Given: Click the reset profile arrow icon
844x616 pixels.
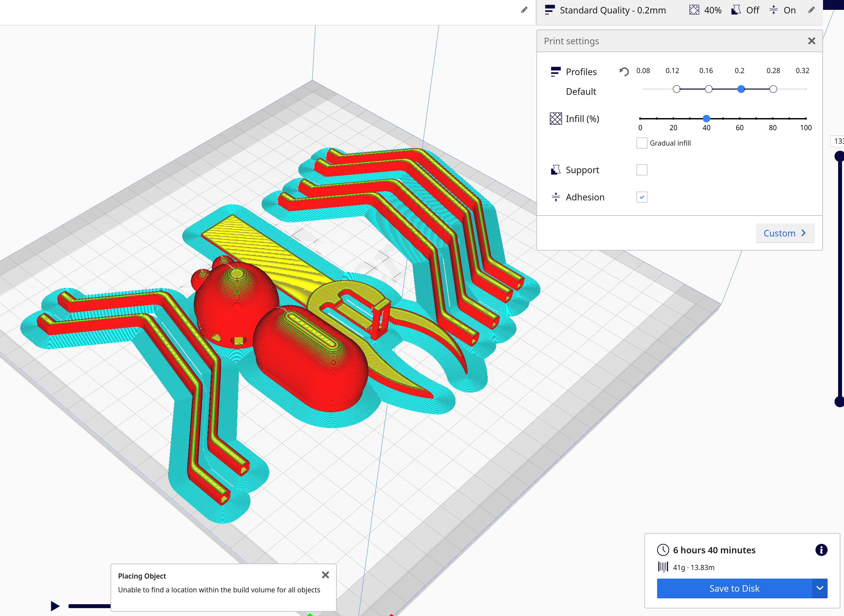Looking at the screenshot, I should [x=624, y=71].
